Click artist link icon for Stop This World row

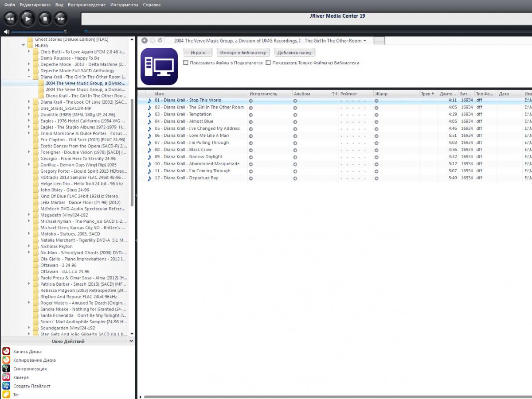tap(251, 101)
